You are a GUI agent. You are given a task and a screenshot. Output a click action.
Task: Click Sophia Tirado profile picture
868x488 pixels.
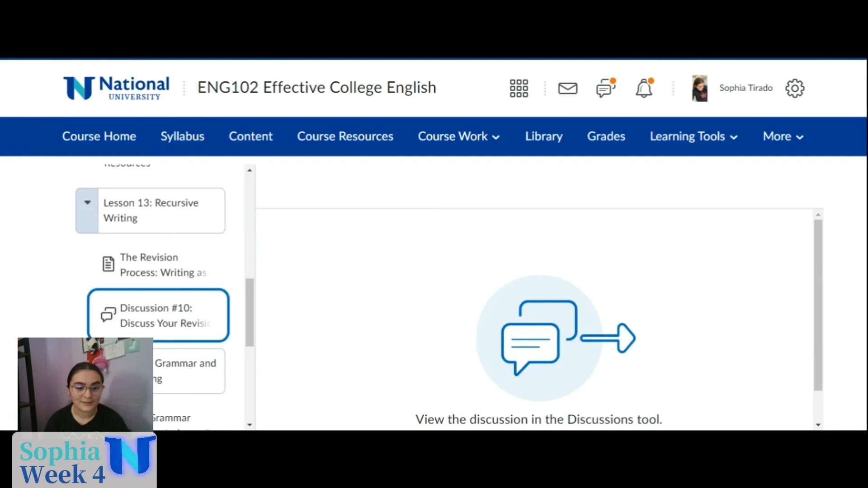click(699, 88)
